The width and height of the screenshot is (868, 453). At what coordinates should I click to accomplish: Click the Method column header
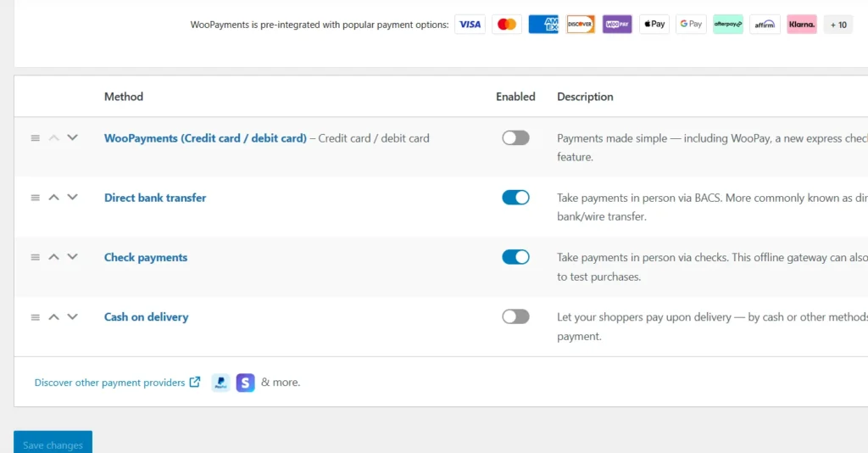point(124,97)
